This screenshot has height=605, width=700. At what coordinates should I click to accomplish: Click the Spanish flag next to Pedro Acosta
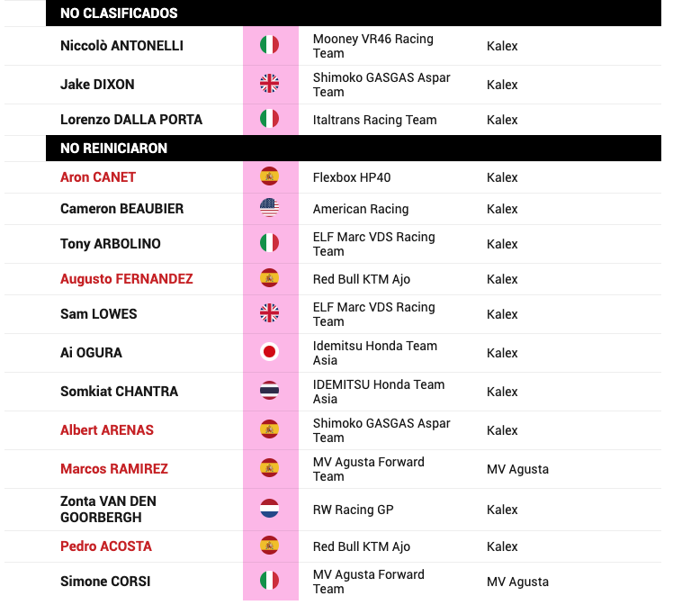[269, 545]
